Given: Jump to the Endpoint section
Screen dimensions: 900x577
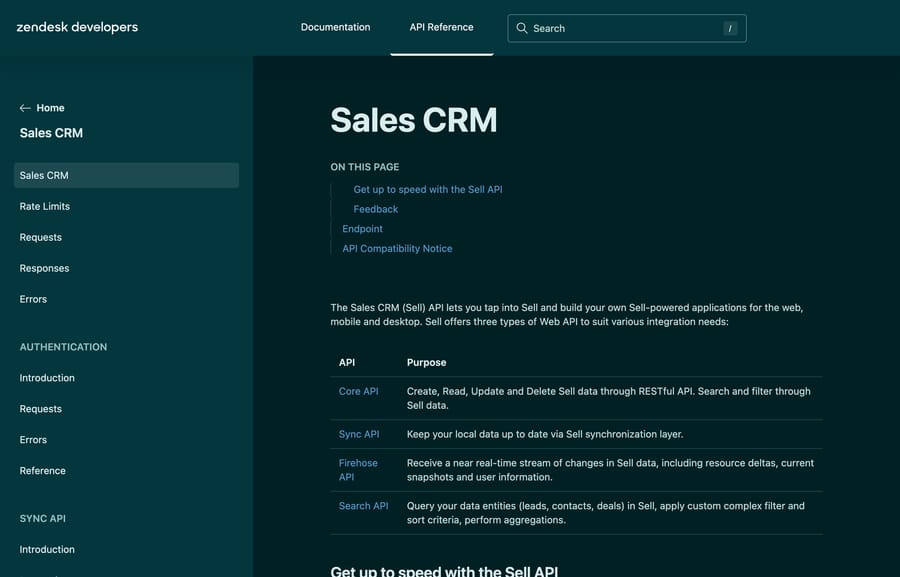Looking at the screenshot, I should (x=362, y=229).
